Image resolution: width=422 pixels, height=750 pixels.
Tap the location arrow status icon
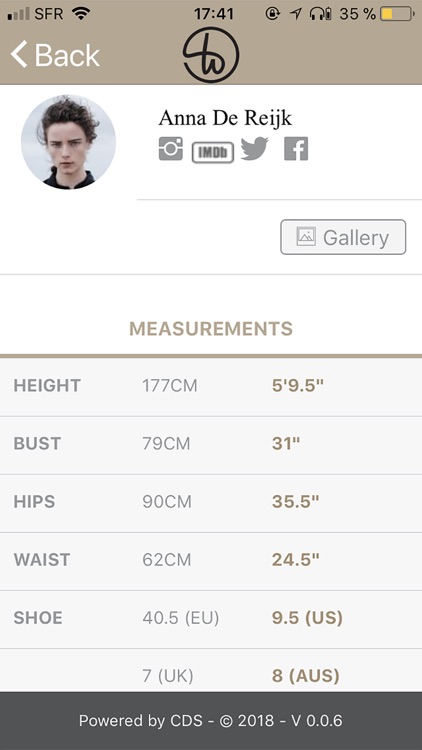[296, 14]
